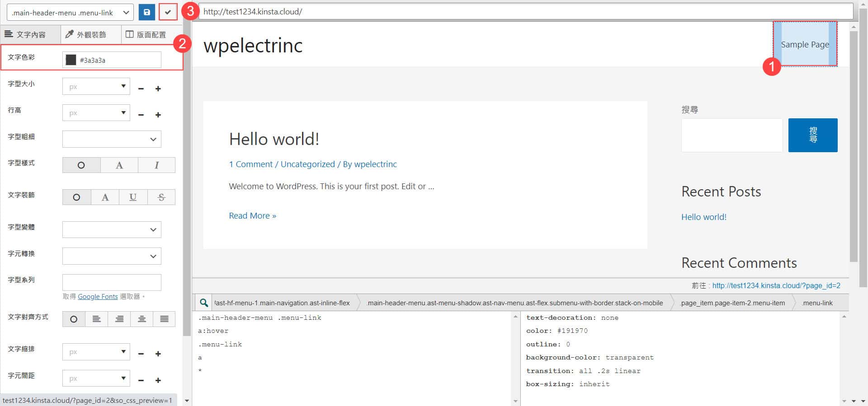Apply underline text decoration

click(x=133, y=197)
